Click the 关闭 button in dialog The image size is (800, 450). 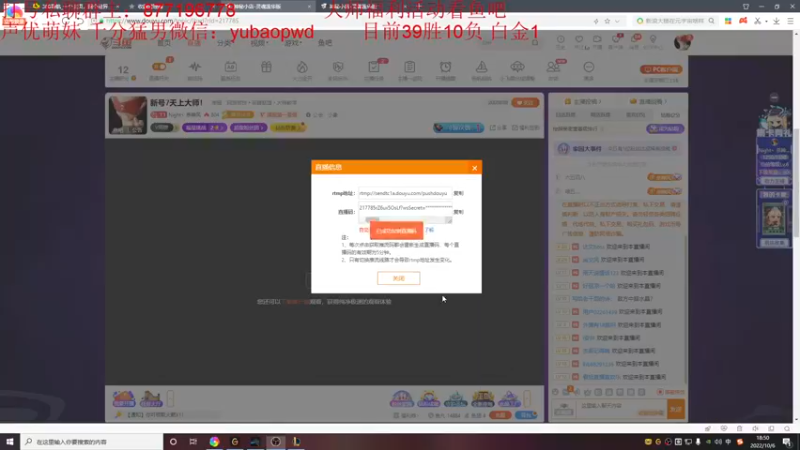(398, 279)
